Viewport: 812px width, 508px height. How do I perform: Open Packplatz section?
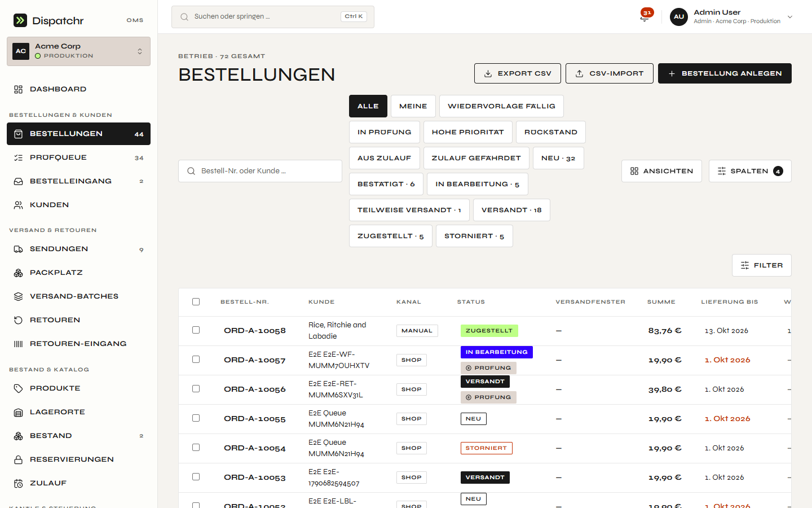tap(78, 273)
